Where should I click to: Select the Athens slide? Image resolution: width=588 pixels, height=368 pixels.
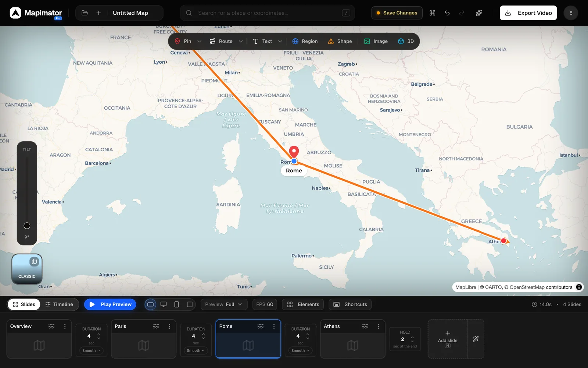[353, 339]
